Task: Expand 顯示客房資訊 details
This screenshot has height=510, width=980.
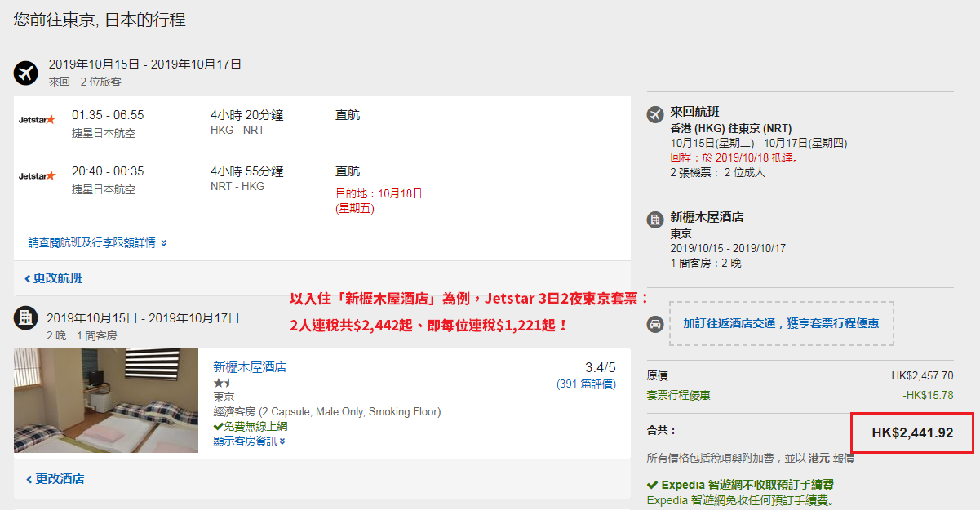Action: [x=250, y=441]
